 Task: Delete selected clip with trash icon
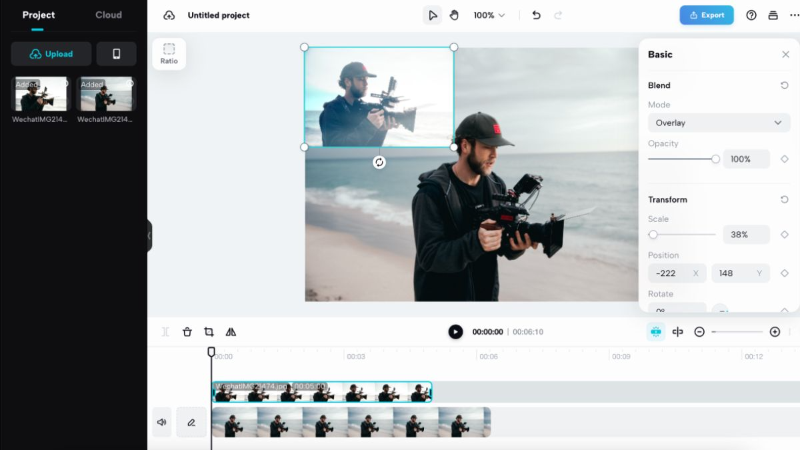pyautogui.click(x=187, y=332)
